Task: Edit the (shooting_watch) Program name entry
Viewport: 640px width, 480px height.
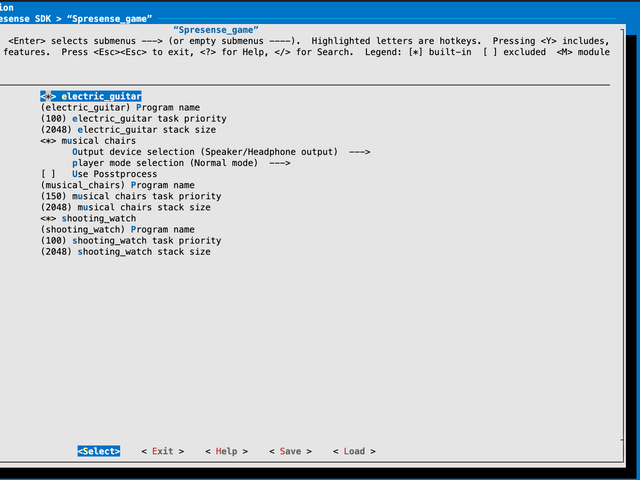Action: coord(118,229)
